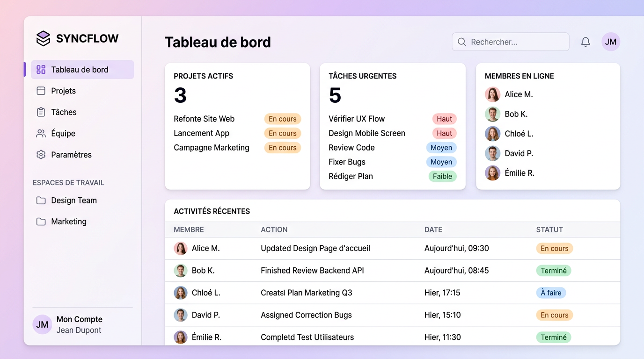
Task: Click the Design Team folder icon
Action: (x=41, y=201)
